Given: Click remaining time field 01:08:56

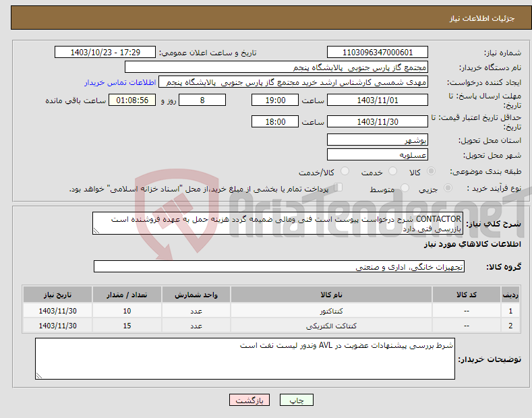Looking at the screenshot, I should [132, 100].
